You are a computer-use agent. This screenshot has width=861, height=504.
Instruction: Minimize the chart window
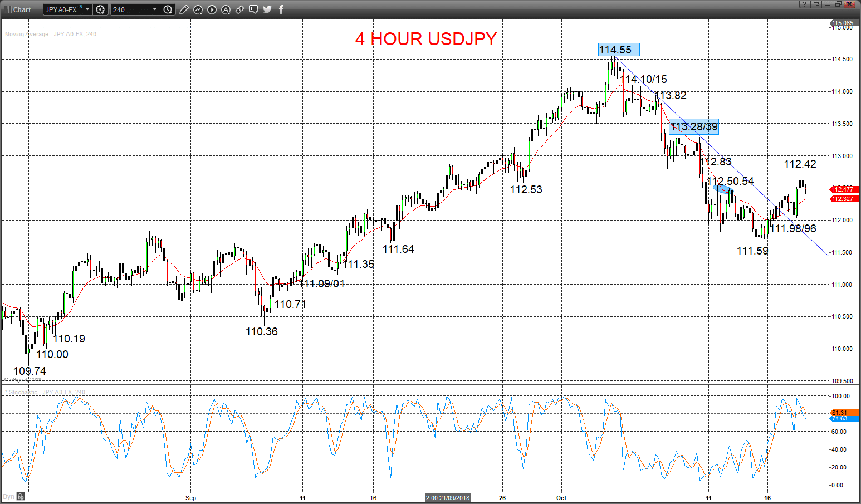(827, 4)
